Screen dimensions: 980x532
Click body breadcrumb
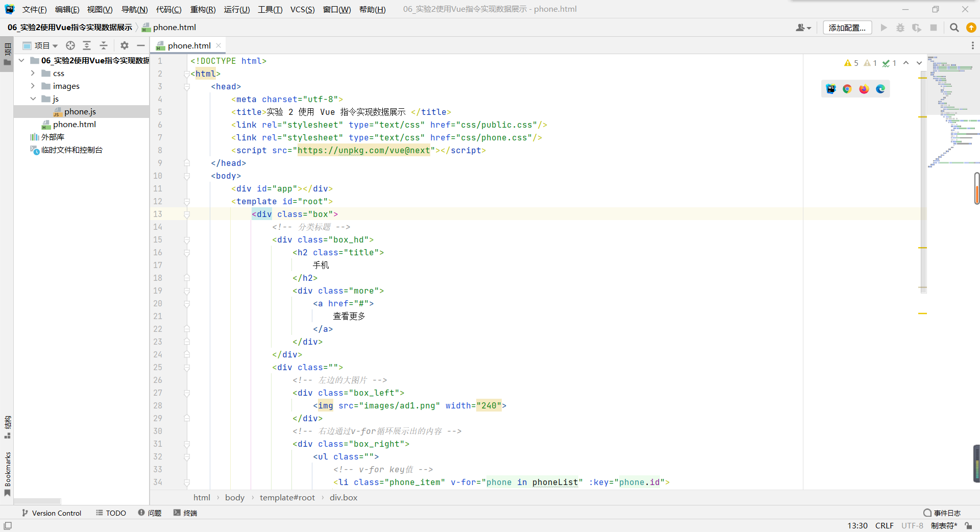point(235,497)
